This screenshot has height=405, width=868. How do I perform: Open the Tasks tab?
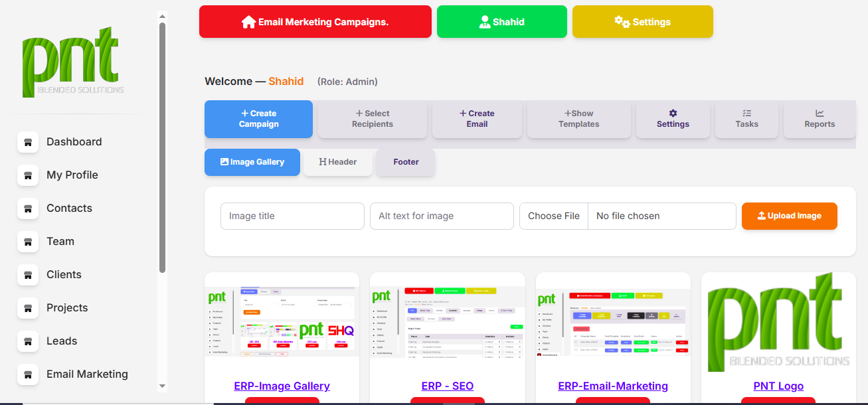747,119
